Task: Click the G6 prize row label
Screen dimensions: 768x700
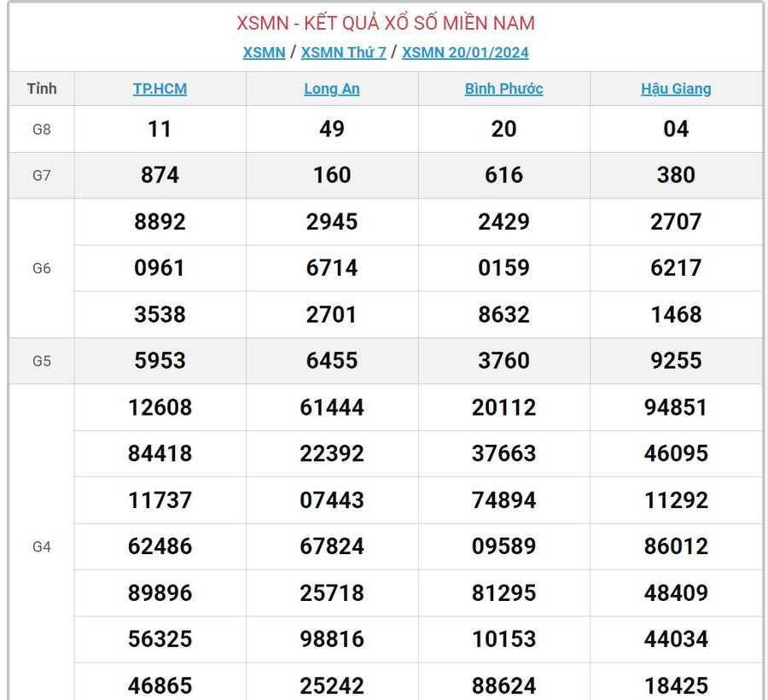Action: click(x=42, y=268)
